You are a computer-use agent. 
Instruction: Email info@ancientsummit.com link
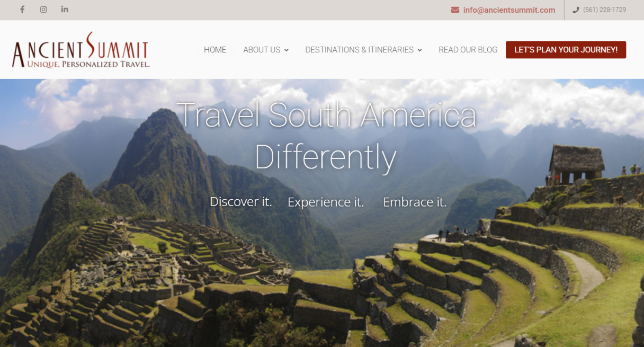tap(509, 10)
